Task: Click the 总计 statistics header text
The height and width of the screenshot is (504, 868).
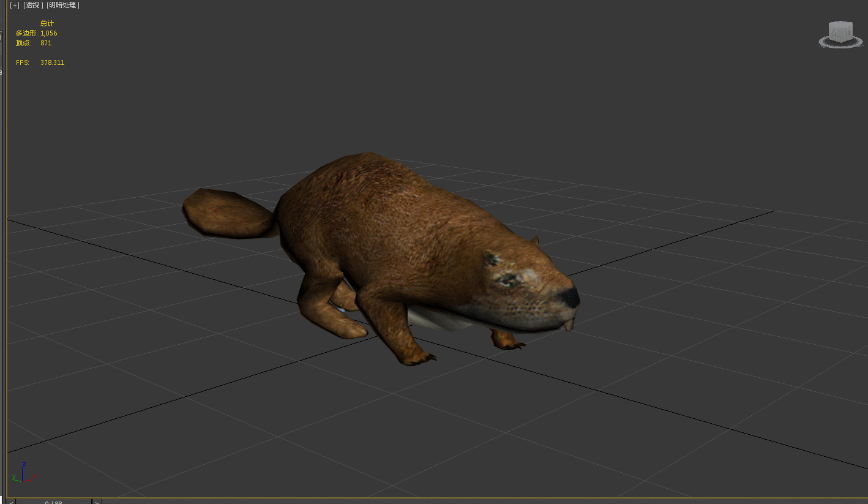Action: (x=47, y=23)
